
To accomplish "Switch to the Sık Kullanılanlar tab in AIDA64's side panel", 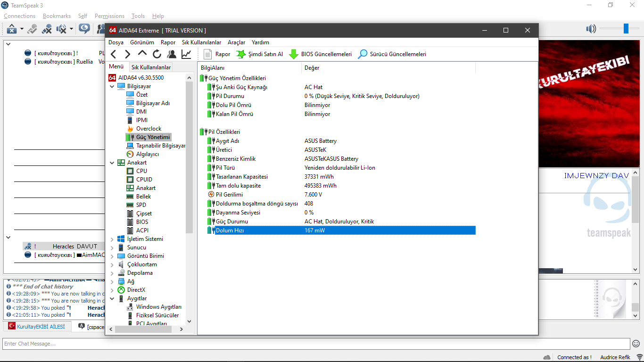I will 151,67.
